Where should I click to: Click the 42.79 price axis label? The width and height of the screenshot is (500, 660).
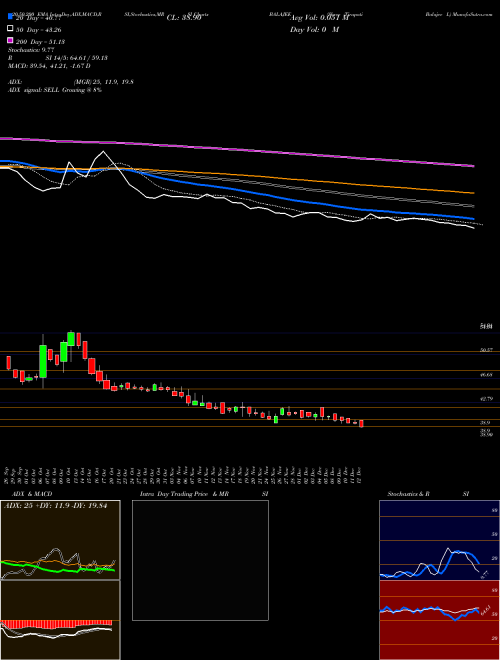click(486, 398)
